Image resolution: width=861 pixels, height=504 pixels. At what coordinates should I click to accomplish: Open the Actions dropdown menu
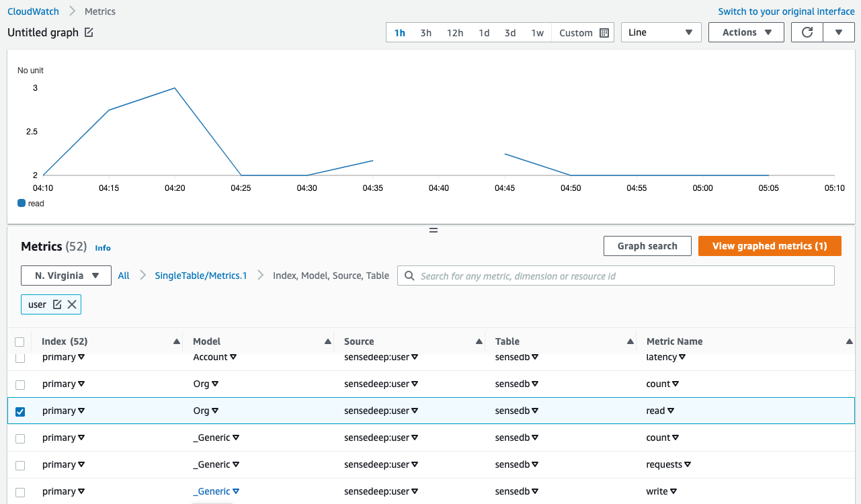tap(746, 32)
